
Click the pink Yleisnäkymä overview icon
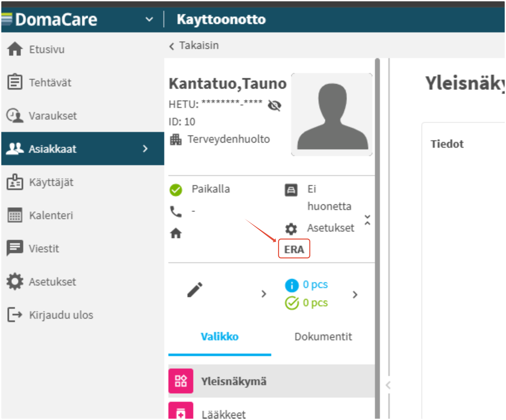181,381
